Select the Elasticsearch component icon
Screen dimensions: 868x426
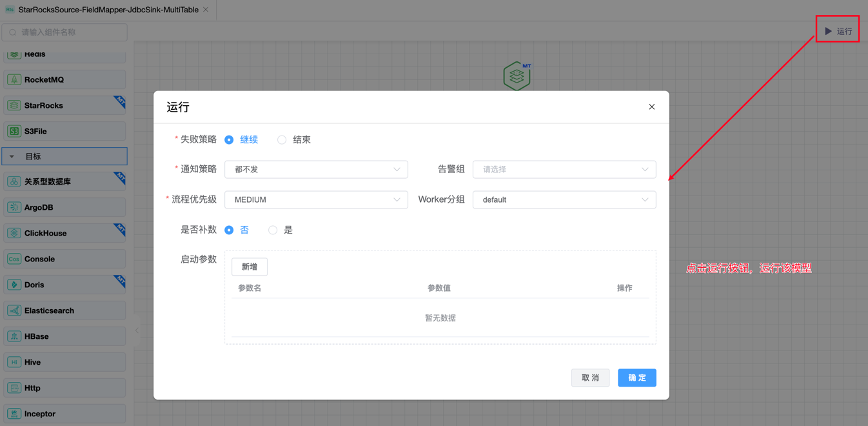pyautogui.click(x=14, y=310)
